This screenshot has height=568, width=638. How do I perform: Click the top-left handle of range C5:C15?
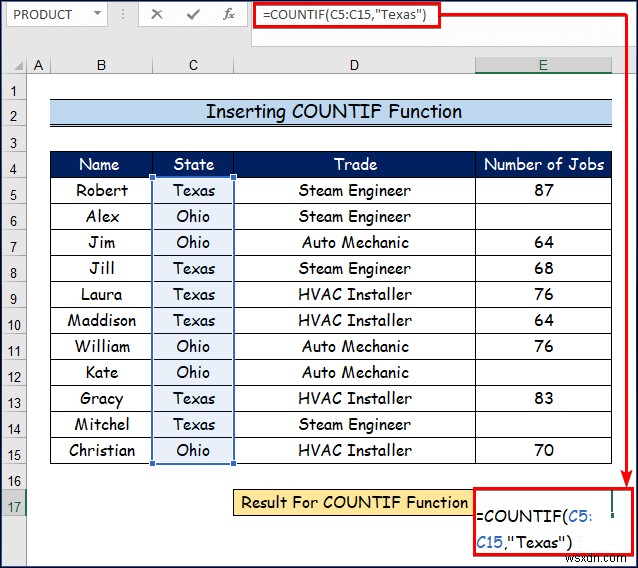(153, 177)
